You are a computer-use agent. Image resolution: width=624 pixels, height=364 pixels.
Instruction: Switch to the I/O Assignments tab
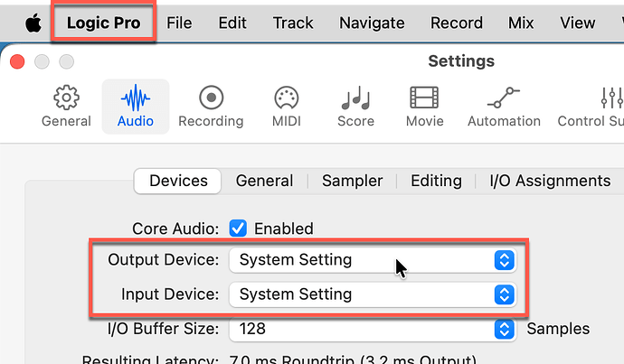click(550, 181)
